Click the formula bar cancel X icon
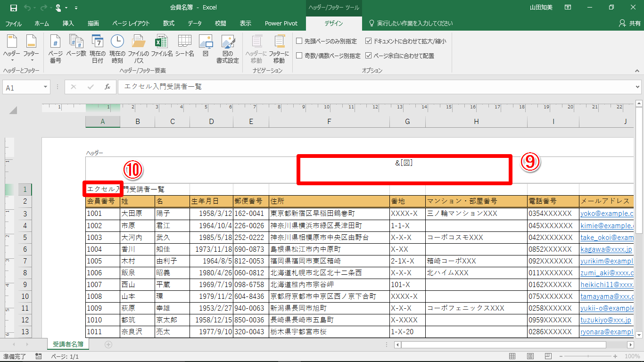This screenshot has height=362, width=644. click(74, 87)
